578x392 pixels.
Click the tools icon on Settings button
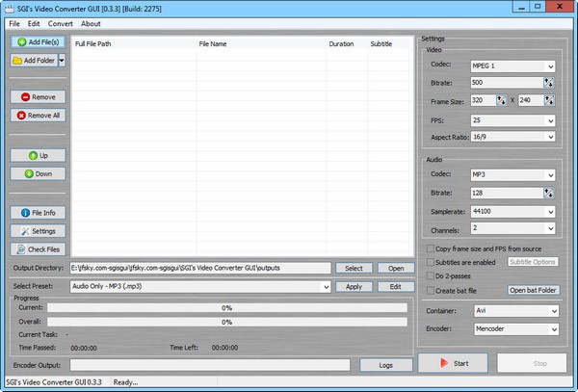click(x=25, y=231)
